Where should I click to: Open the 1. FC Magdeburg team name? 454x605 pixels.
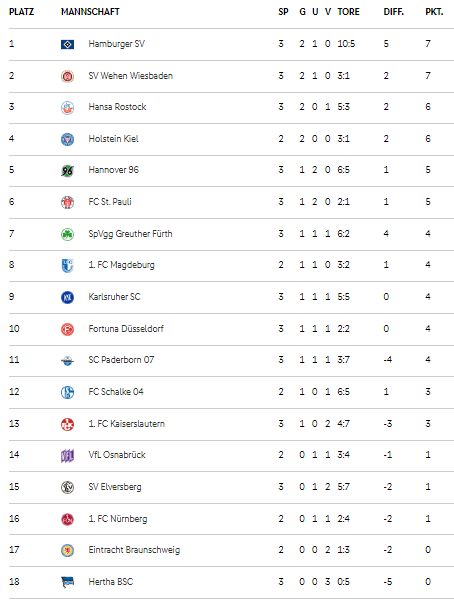click(122, 265)
